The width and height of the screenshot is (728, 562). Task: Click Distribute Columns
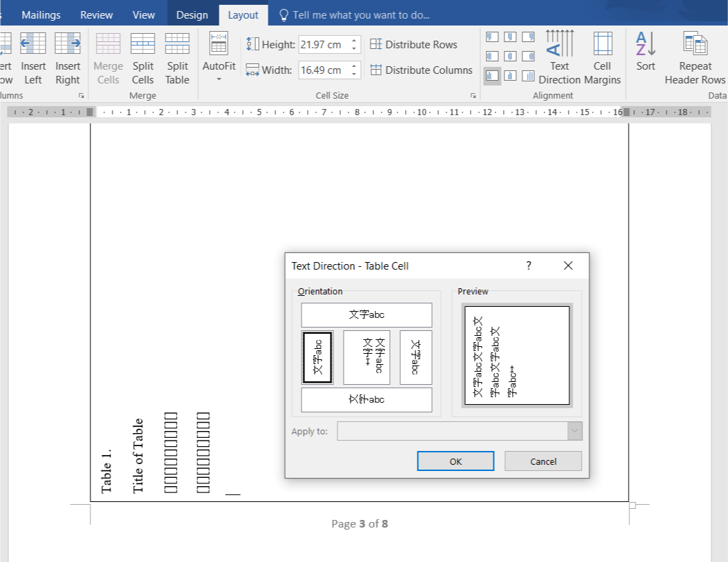(421, 70)
